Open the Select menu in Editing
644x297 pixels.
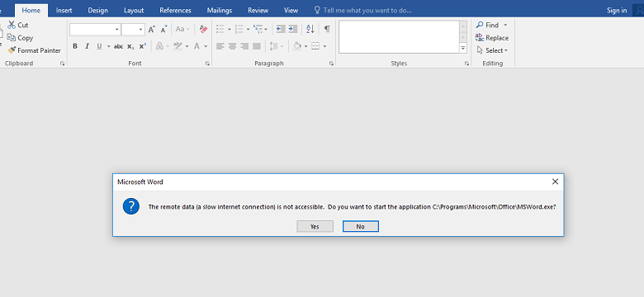(492, 50)
